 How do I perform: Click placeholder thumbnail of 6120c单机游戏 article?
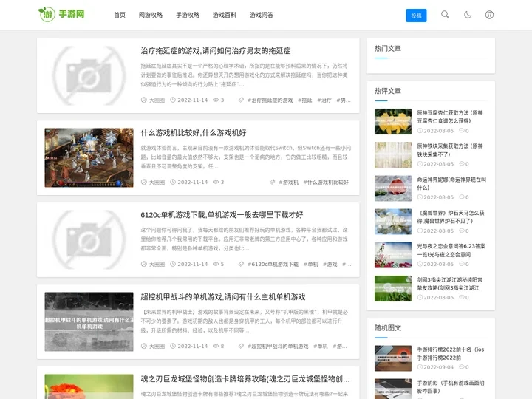point(89,239)
